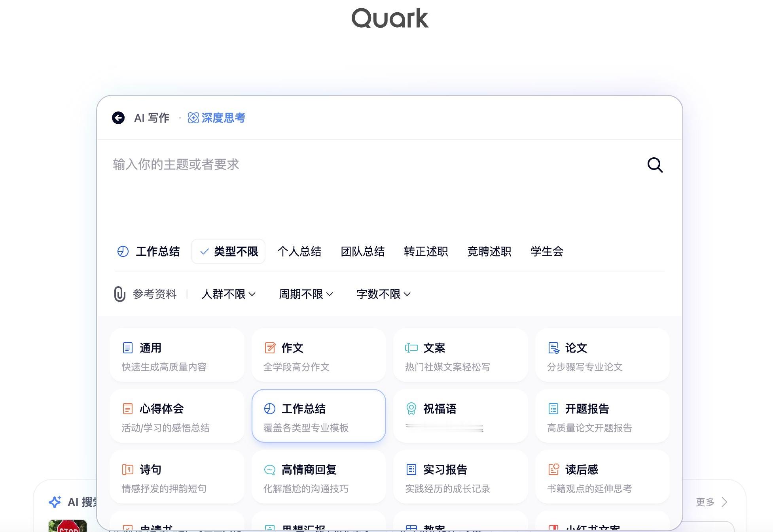
Task: Open the 人群不限 dropdown
Action: 229,294
